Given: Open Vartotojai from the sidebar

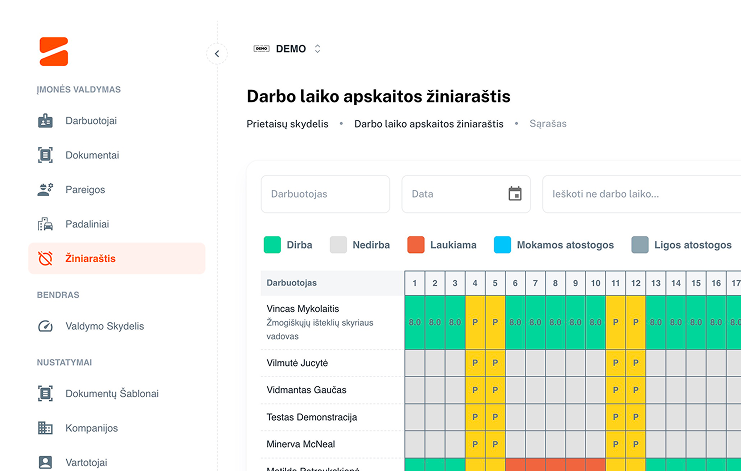Looking at the screenshot, I should [91, 462].
